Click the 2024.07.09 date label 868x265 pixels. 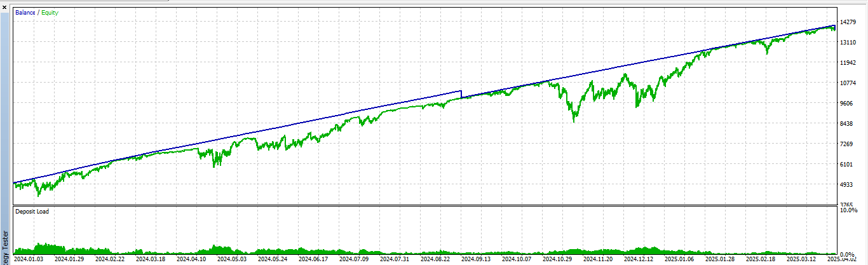355,259
